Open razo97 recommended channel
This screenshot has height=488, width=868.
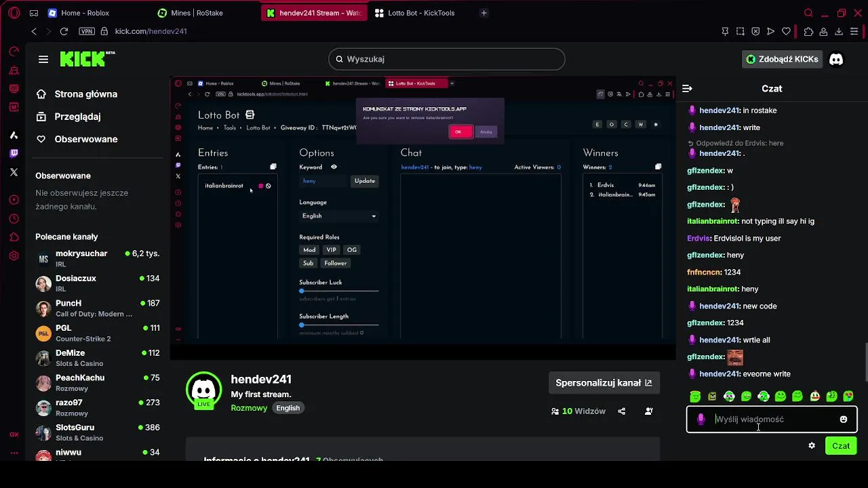[x=98, y=407]
